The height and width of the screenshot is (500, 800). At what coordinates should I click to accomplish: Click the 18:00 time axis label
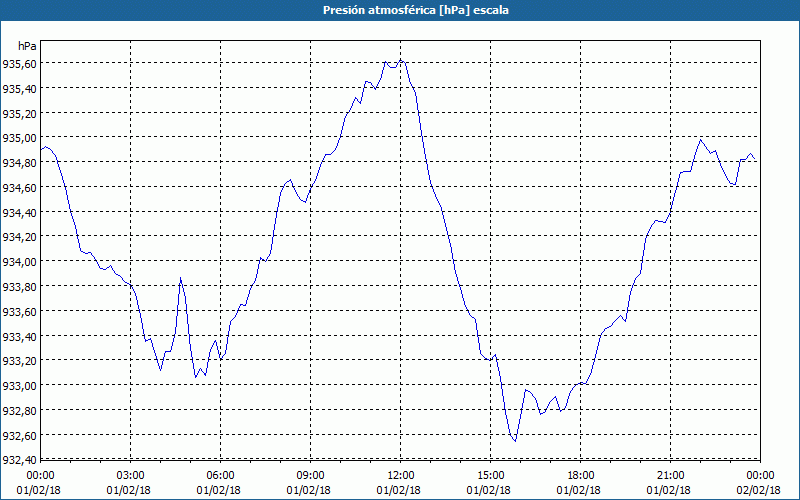coord(579,476)
